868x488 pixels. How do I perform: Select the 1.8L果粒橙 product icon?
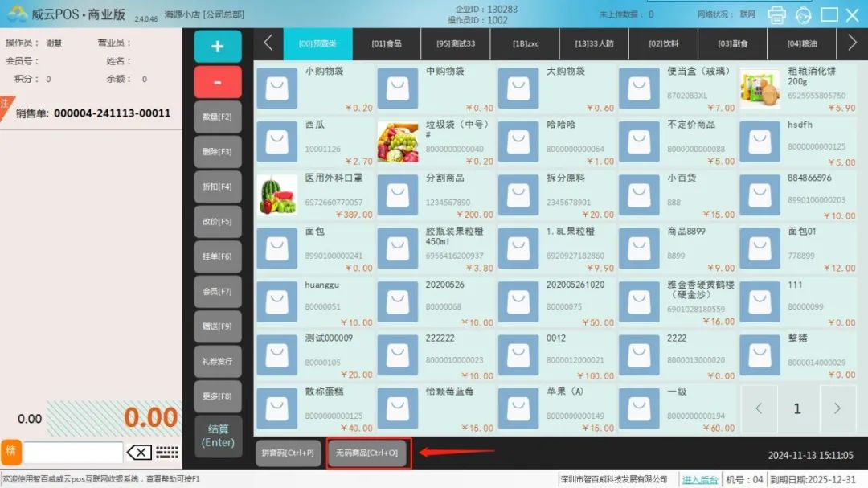pyautogui.click(x=518, y=248)
